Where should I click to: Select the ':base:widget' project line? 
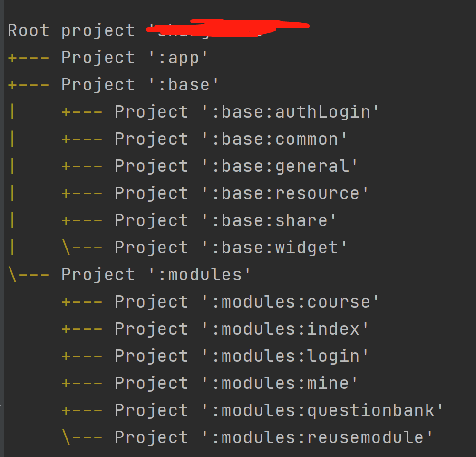pyautogui.click(x=231, y=248)
